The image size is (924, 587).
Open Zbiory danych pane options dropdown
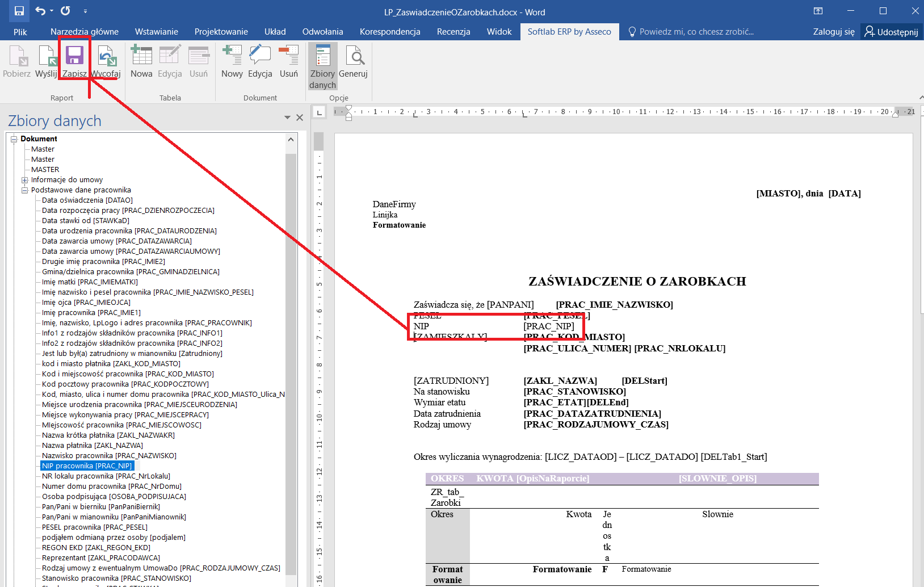pyautogui.click(x=287, y=118)
